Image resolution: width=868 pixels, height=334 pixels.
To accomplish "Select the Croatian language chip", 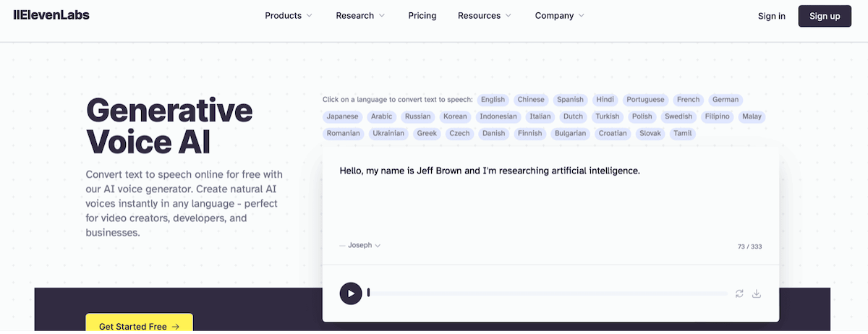I will click(x=613, y=133).
